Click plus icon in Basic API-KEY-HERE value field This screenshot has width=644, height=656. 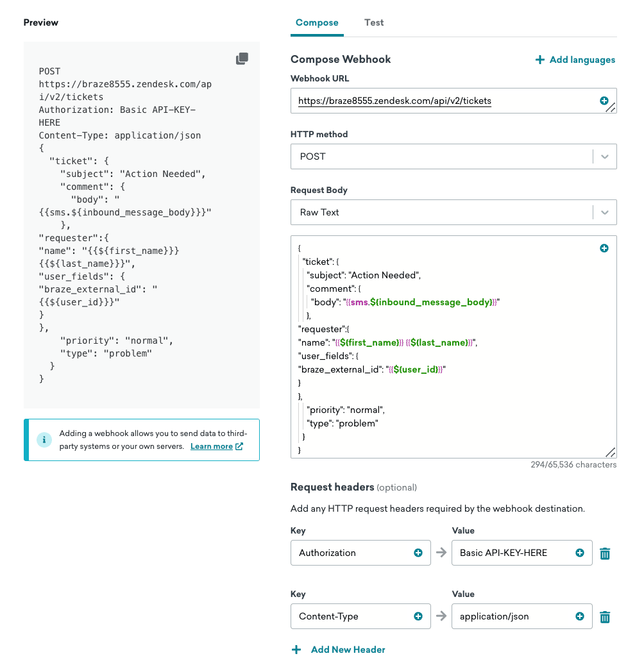[580, 553]
